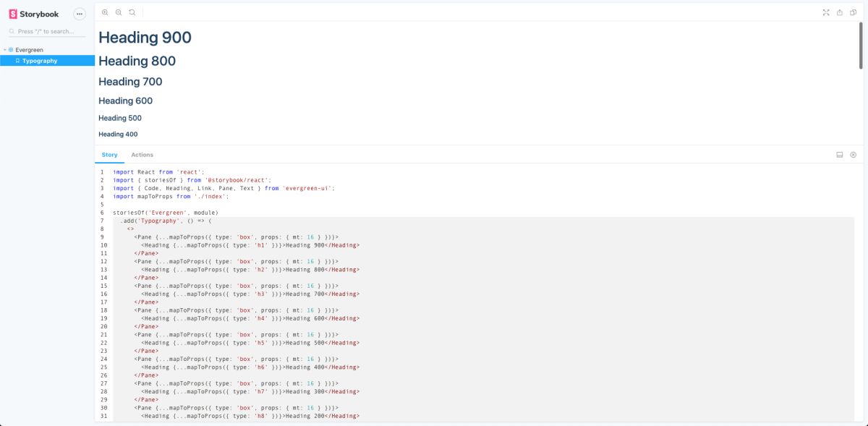The height and width of the screenshot is (426, 868).
Task: Switch to the Actions tab
Action: (142, 154)
